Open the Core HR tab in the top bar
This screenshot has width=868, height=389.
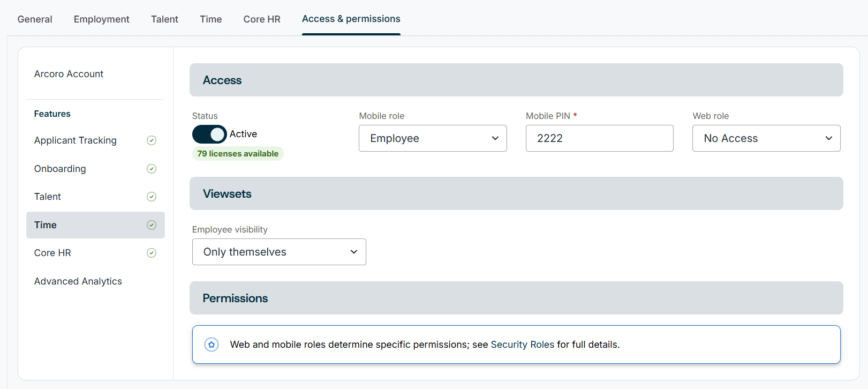(262, 19)
